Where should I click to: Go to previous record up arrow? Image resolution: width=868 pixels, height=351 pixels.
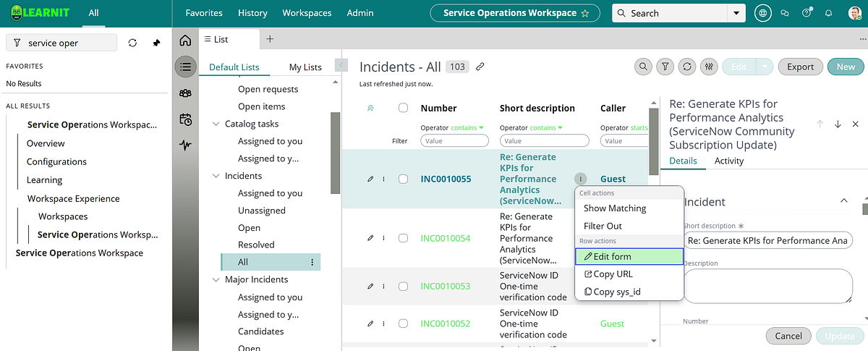coord(820,124)
